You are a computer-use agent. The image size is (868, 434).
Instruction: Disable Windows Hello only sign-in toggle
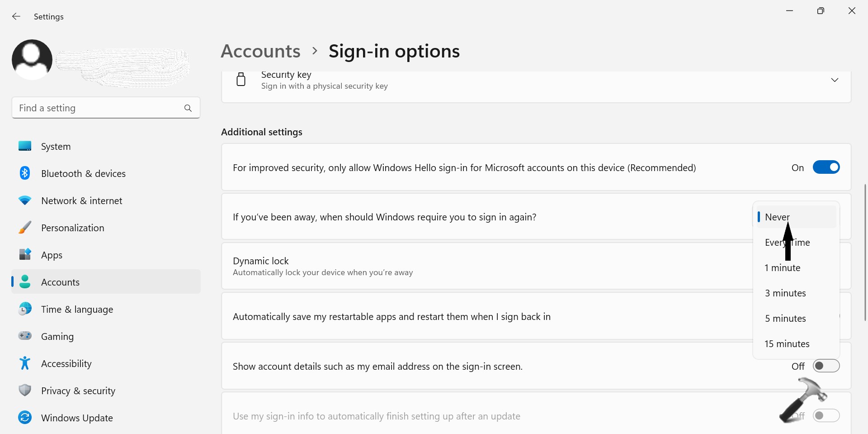[826, 167]
